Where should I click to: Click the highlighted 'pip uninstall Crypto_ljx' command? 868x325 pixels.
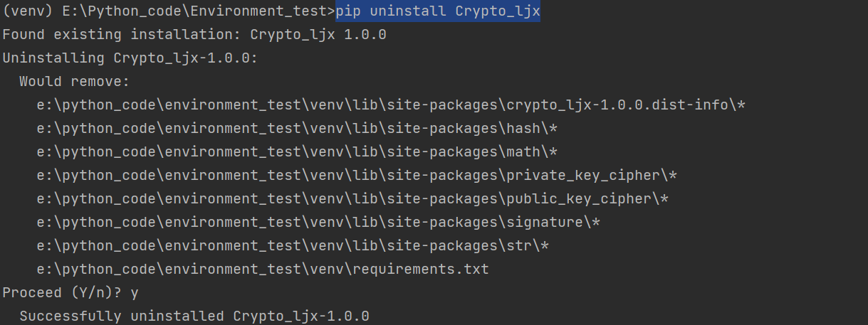pos(438,11)
